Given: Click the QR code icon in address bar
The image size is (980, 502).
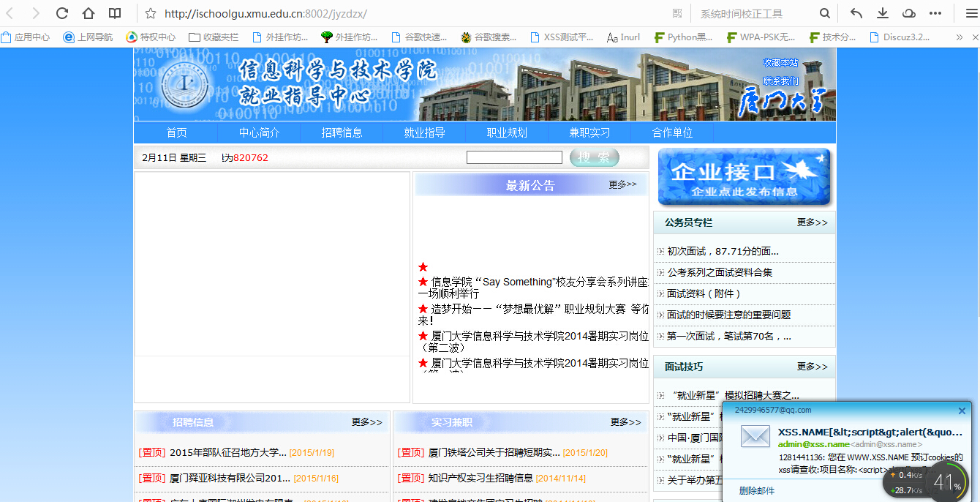Looking at the screenshot, I should point(677,13).
